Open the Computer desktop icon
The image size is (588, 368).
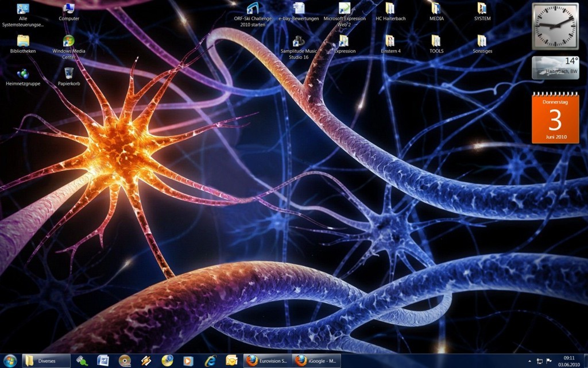(x=69, y=9)
